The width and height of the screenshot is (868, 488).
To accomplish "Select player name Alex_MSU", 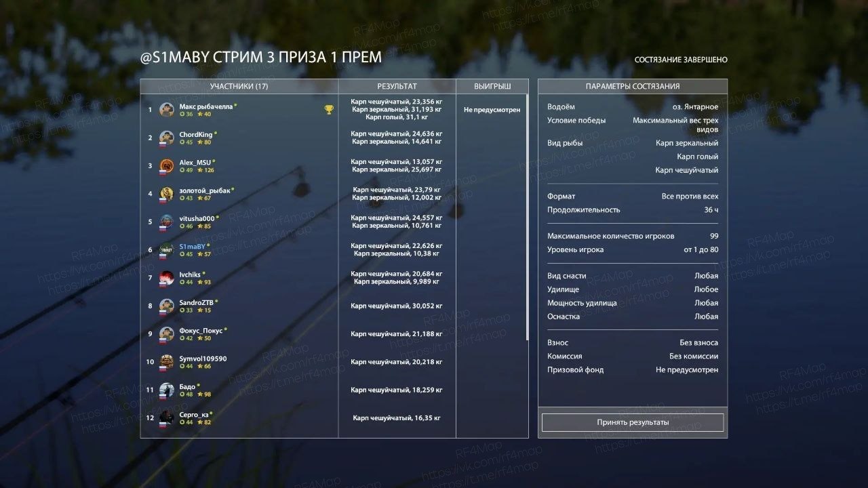I will [195, 163].
